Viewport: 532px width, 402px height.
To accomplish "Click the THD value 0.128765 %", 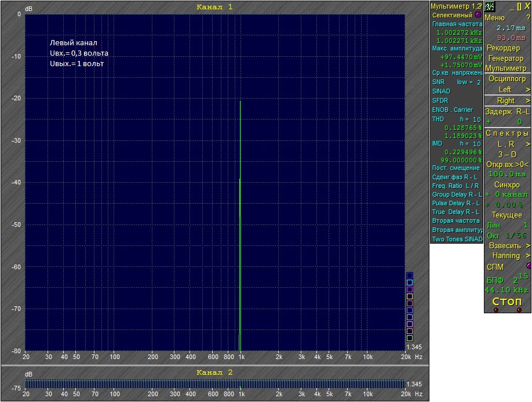I will tap(463, 128).
